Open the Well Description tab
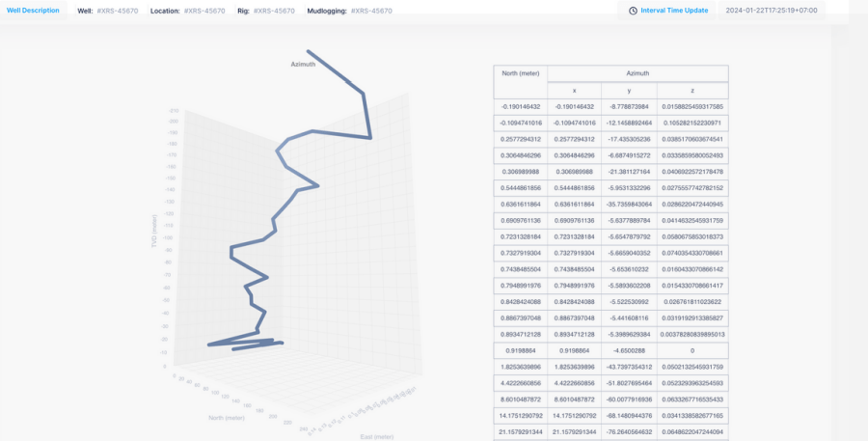Screen dimensions: 868x441 coord(34,11)
